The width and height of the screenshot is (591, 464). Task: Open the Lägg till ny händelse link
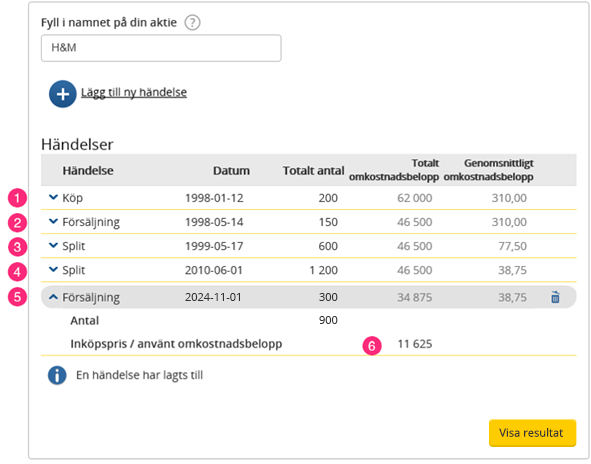134,92
